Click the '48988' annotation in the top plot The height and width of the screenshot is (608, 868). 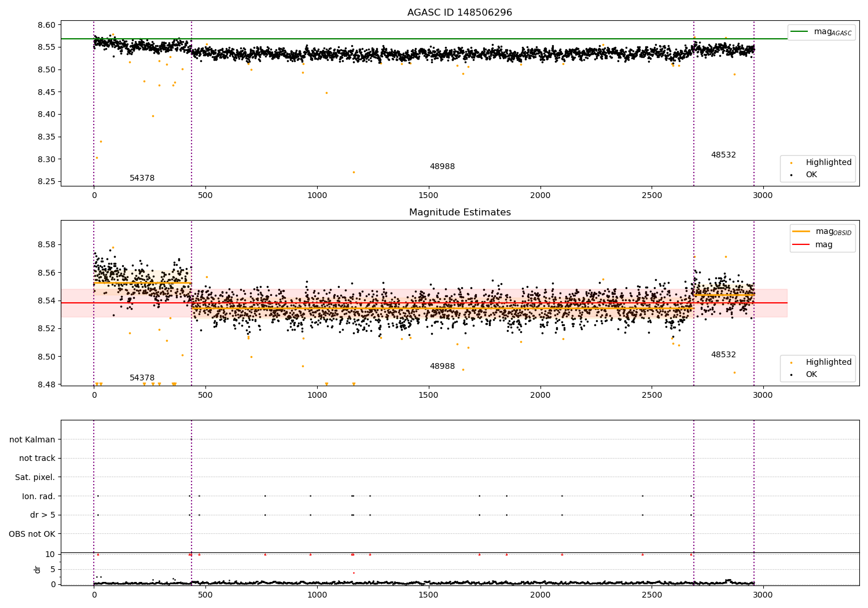(x=442, y=166)
